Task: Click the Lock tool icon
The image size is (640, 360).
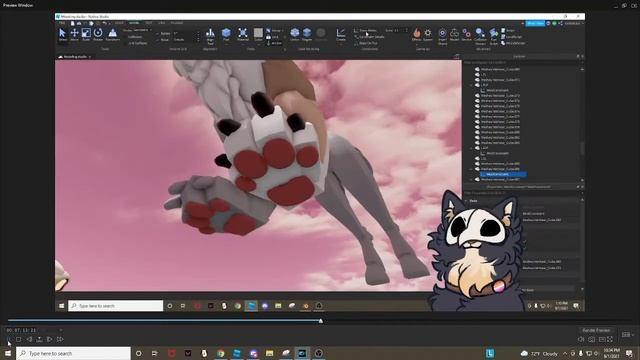Action: tap(268, 37)
